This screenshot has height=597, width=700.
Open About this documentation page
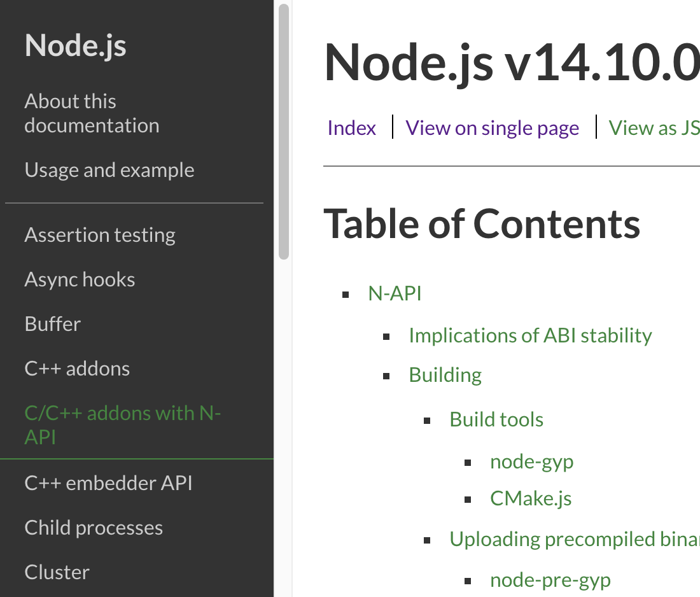[x=92, y=113]
